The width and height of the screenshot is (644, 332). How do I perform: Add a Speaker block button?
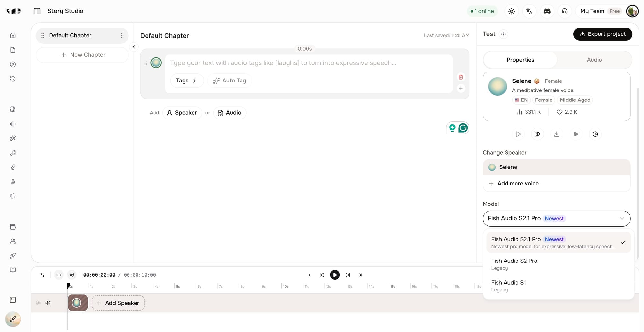[x=182, y=113]
